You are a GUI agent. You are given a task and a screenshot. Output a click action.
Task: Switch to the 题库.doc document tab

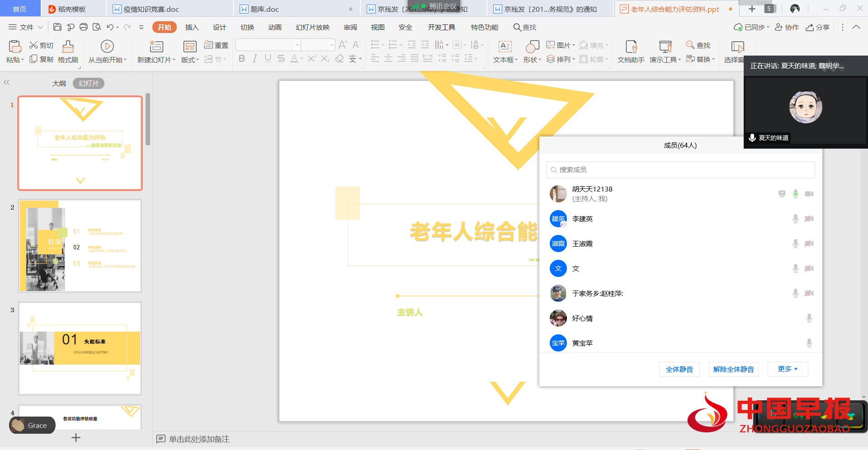coord(297,9)
